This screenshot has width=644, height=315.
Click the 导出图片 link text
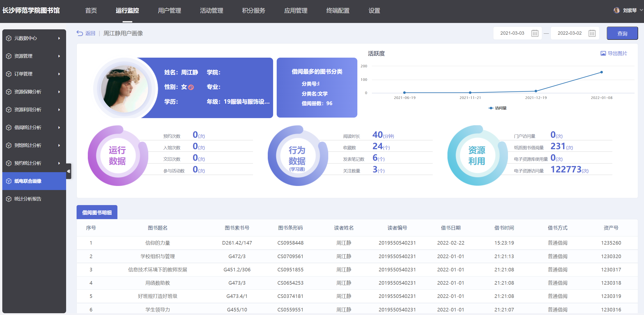(x=617, y=53)
